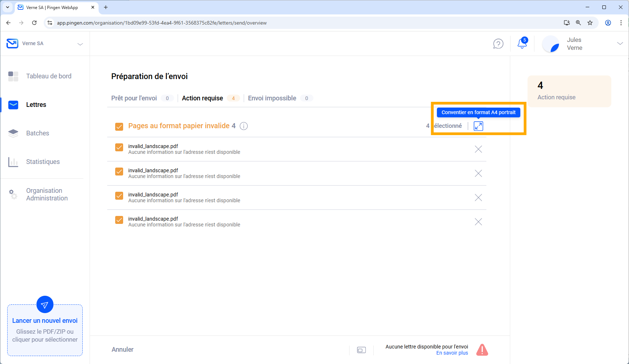Open the notifications bell

(522, 43)
